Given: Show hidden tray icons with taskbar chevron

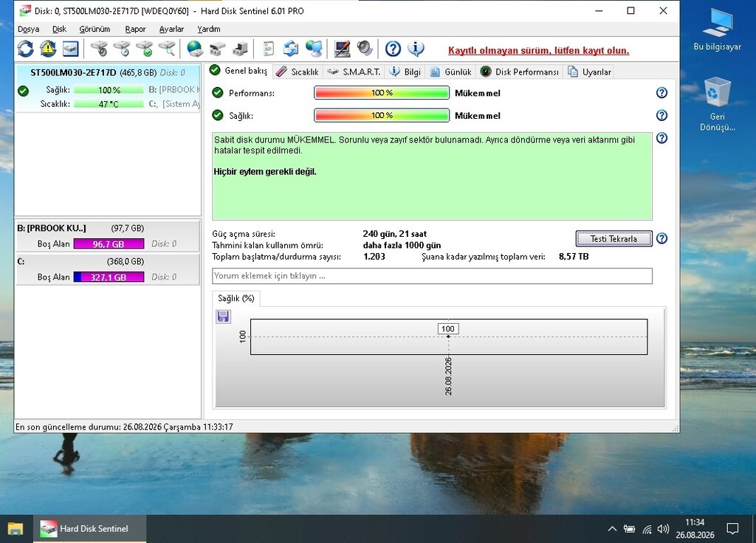Looking at the screenshot, I should (x=612, y=528).
